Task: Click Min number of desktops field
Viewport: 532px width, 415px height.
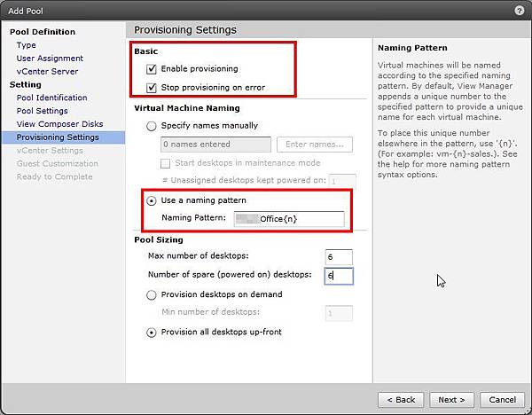Action: (x=339, y=313)
